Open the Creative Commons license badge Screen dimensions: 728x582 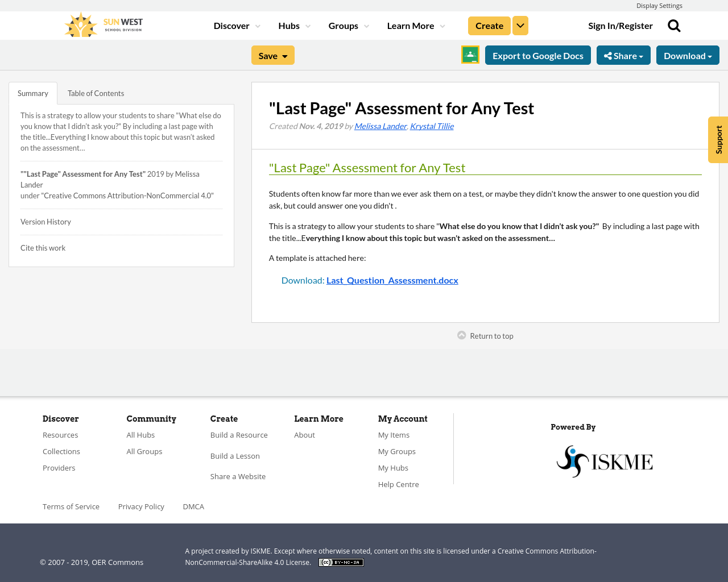point(341,562)
